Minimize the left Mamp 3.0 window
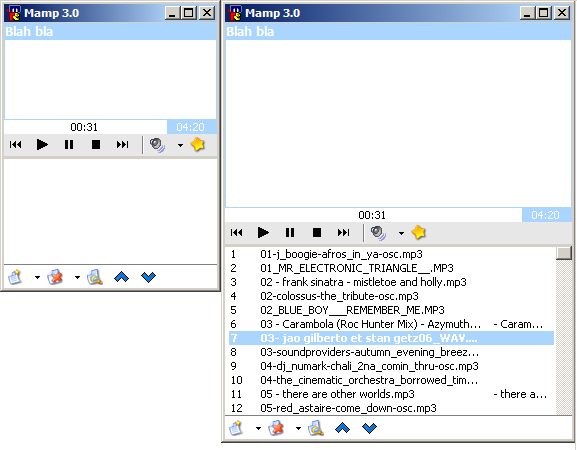The height and width of the screenshot is (450, 577). point(172,13)
